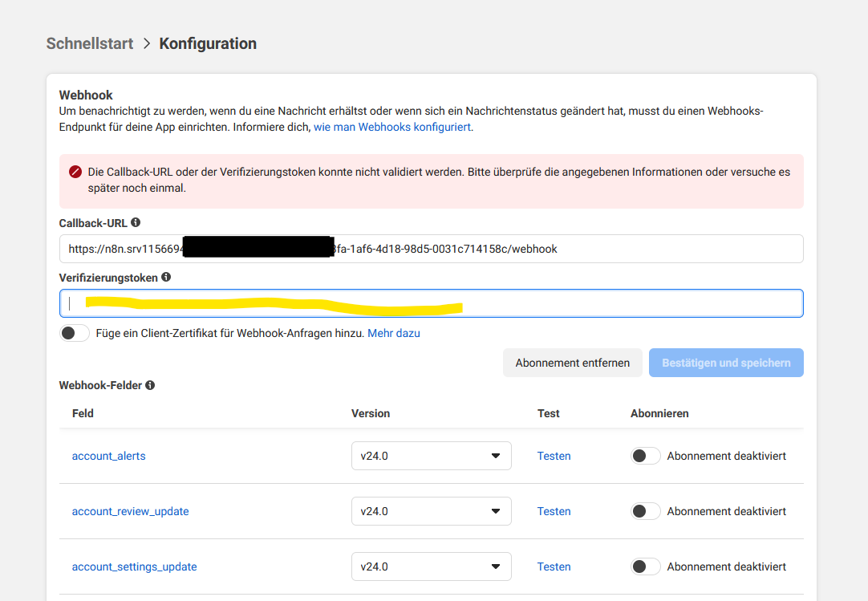Click the Konfiguration breadcrumb item
This screenshot has height=601, width=868.
coord(208,43)
